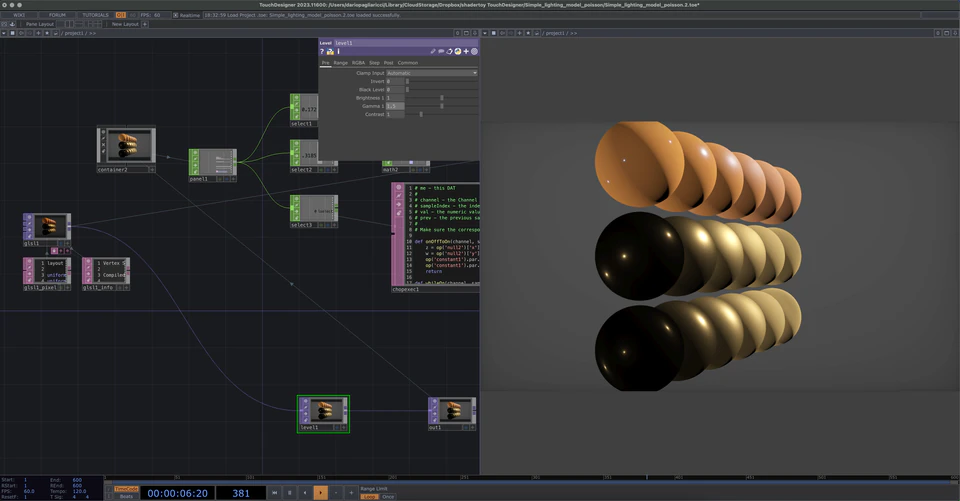Viewport: 960px width, 501px height.
Task: Click the Black Level value field
Action: coord(395,89)
